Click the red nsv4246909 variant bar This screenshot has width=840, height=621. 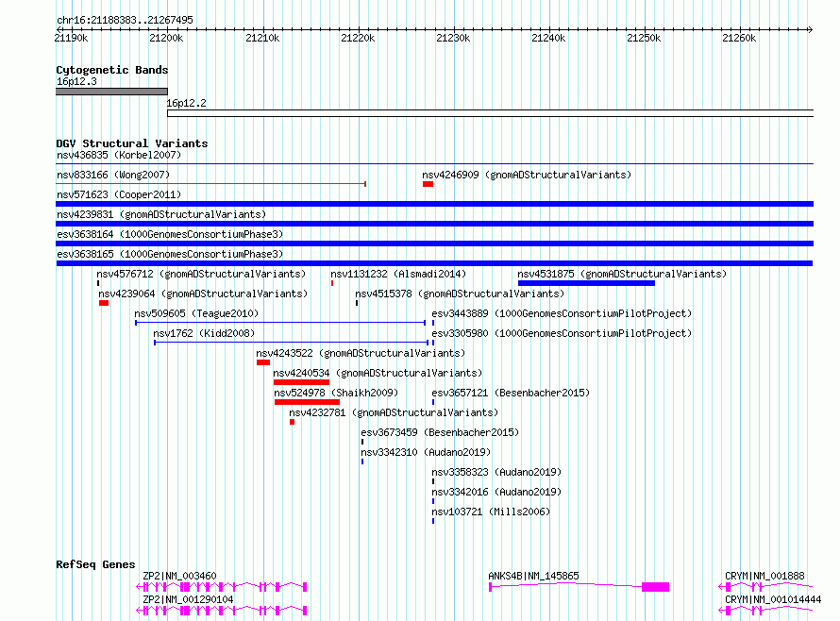click(428, 184)
